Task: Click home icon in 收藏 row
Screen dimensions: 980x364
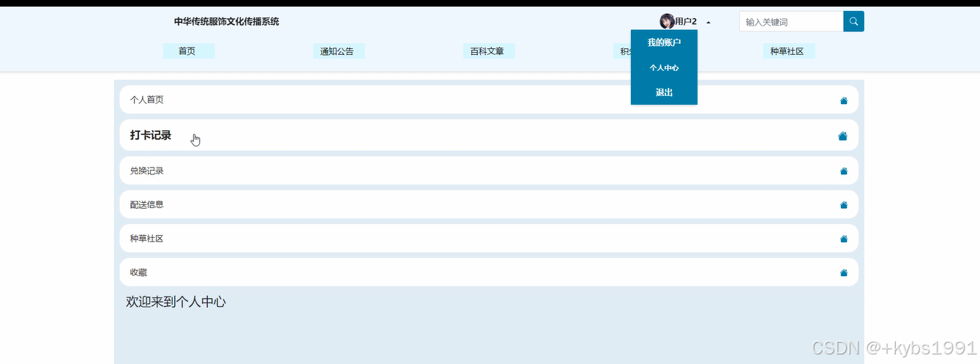Action: click(844, 273)
